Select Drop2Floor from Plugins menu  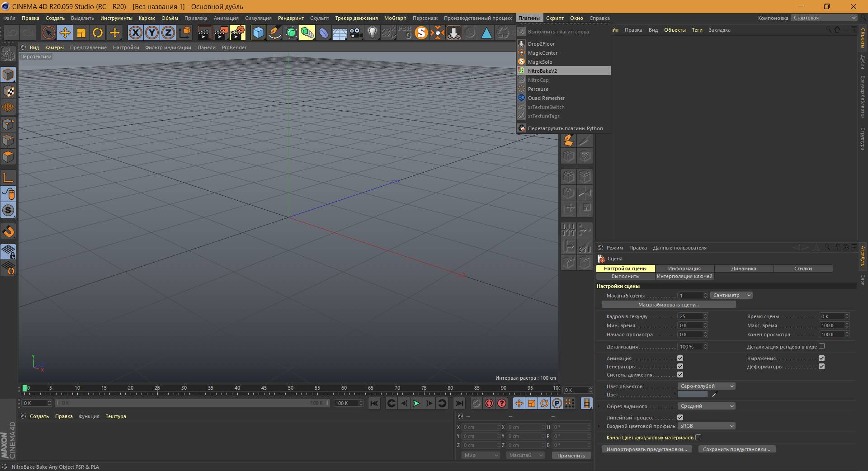564,44
